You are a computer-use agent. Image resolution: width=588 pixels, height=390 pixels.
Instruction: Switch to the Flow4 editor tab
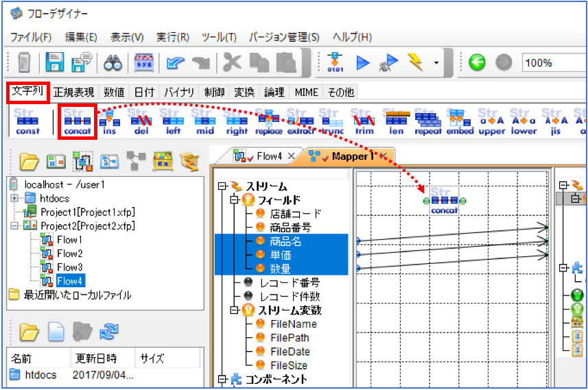coord(269,156)
